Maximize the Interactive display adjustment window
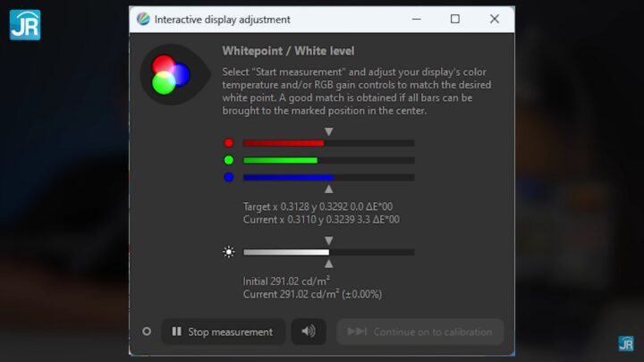The width and height of the screenshot is (644, 362). pos(454,20)
